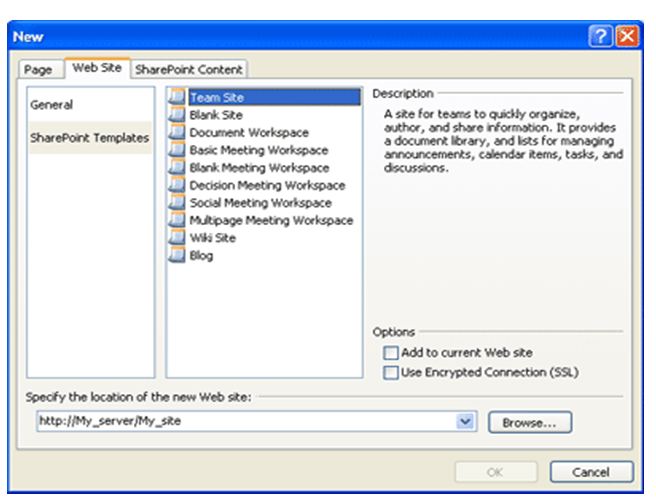Screen dimensions: 656x504
Task: Check Use Encrypted Connection (SSL)
Action: [x=390, y=372]
